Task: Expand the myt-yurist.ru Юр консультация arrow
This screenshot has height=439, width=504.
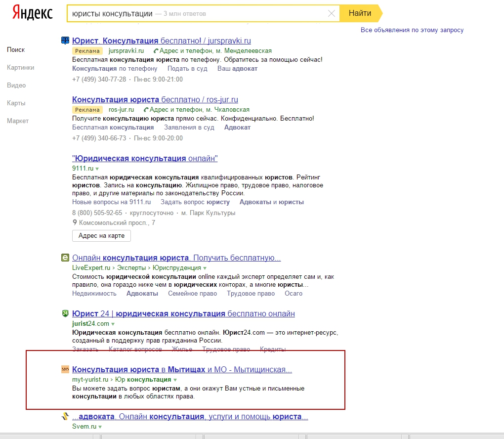Action: [x=175, y=380]
